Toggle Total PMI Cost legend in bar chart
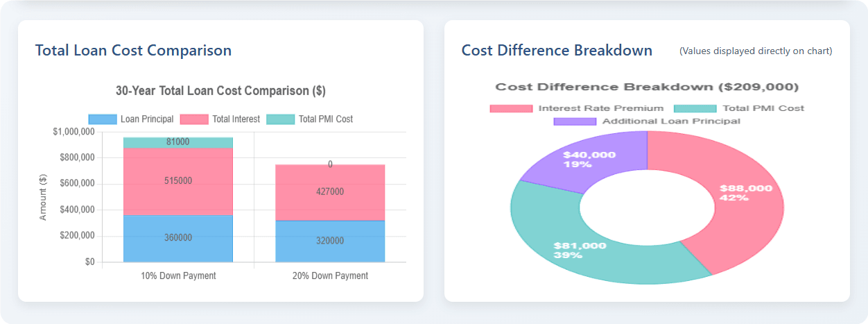The image size is (868, 324). (x=325, y=119)
